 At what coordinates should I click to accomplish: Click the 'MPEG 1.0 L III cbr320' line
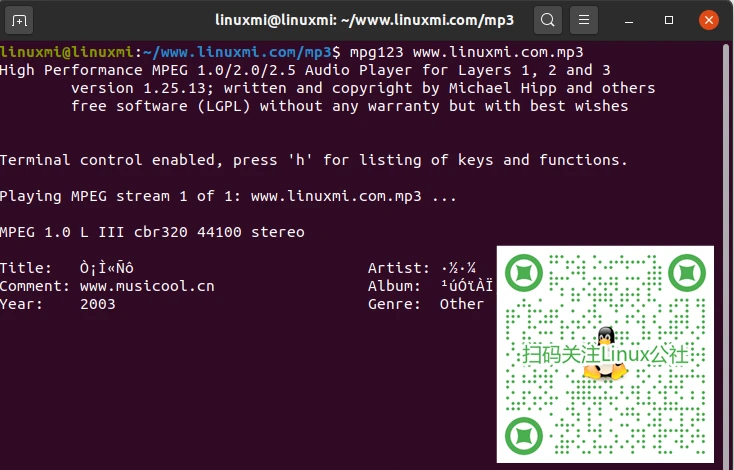pos(152,232)
